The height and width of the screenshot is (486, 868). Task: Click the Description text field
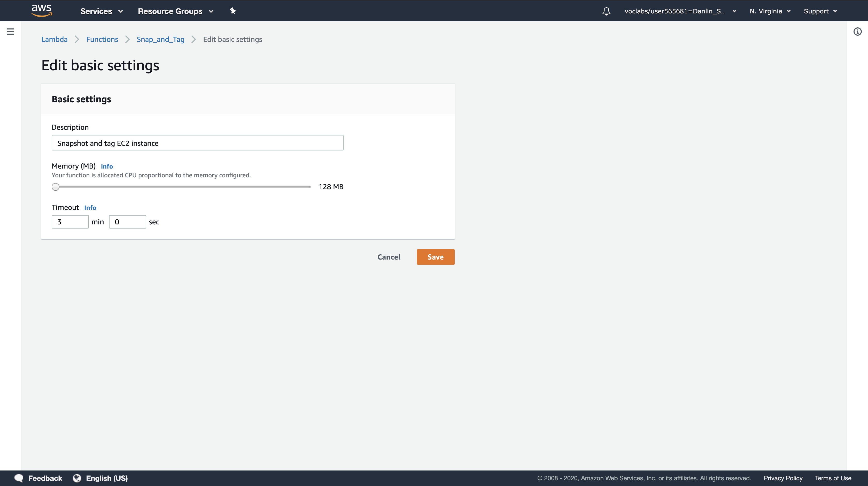[x=197, y=143]
